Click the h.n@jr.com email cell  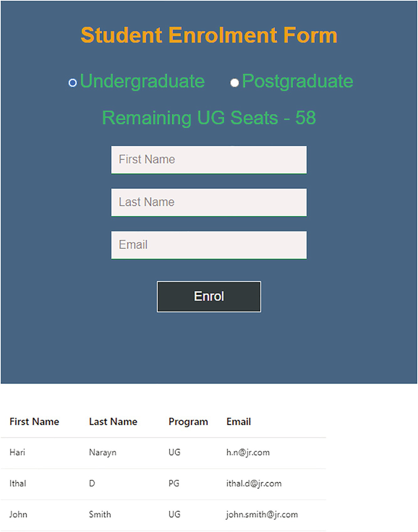pos(248,452)
